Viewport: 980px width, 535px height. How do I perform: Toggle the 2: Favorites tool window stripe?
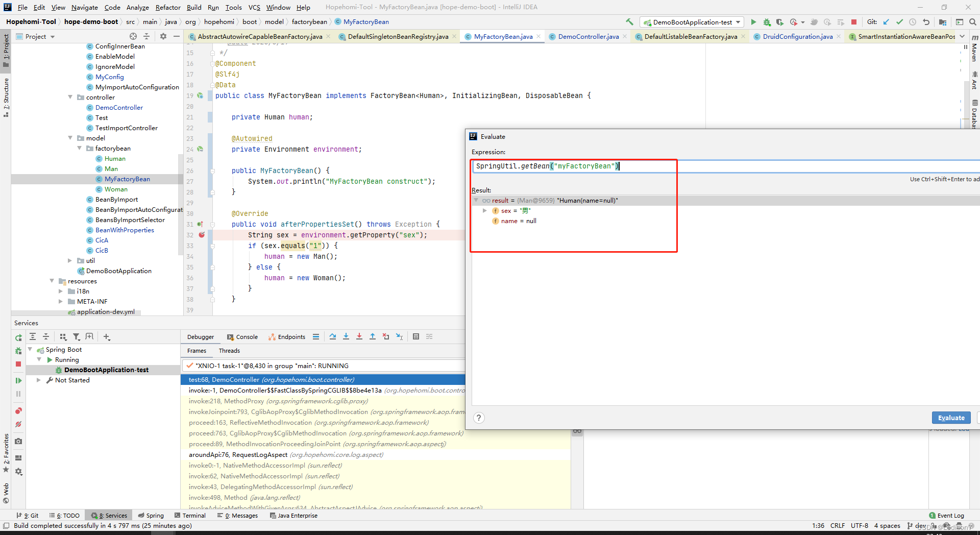(6, 453)
